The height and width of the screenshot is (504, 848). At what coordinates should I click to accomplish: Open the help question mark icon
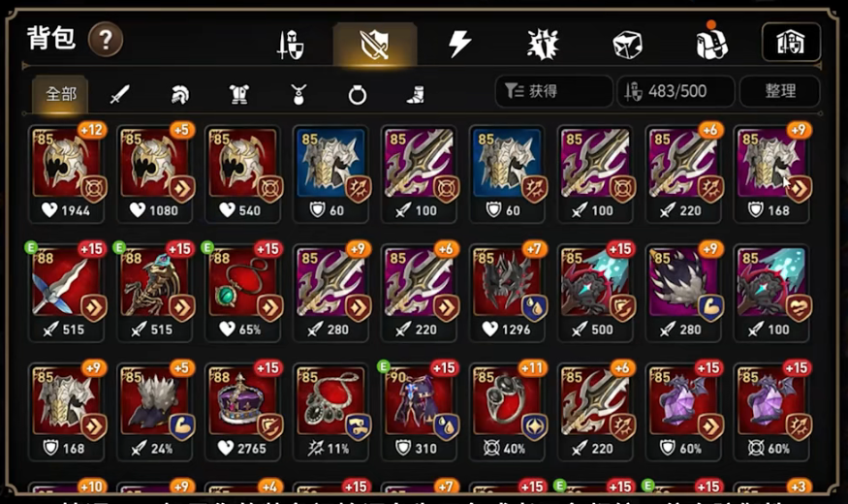click(106, 40)
